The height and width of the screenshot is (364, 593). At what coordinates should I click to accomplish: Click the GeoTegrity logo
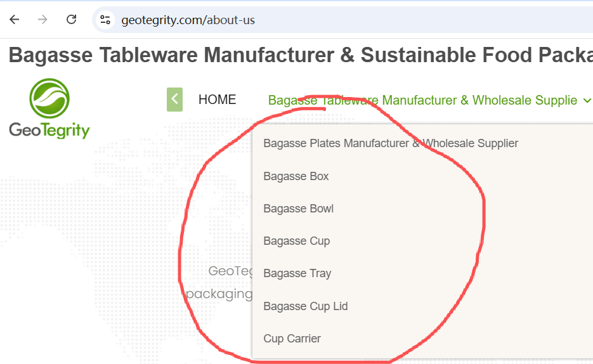click(x=49, y=108)
